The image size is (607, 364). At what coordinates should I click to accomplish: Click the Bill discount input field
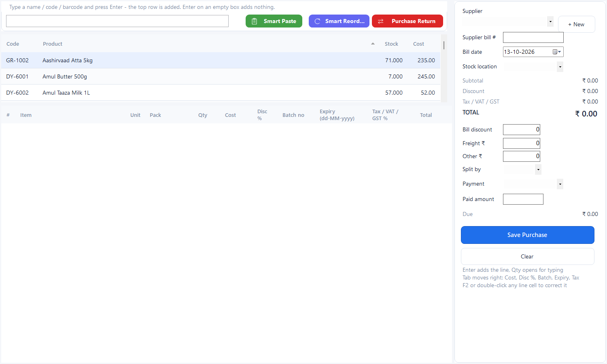point(522,129)
